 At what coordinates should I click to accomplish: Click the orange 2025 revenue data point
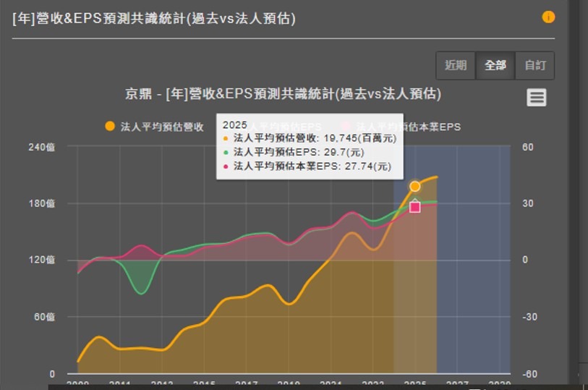pos(414,186)
